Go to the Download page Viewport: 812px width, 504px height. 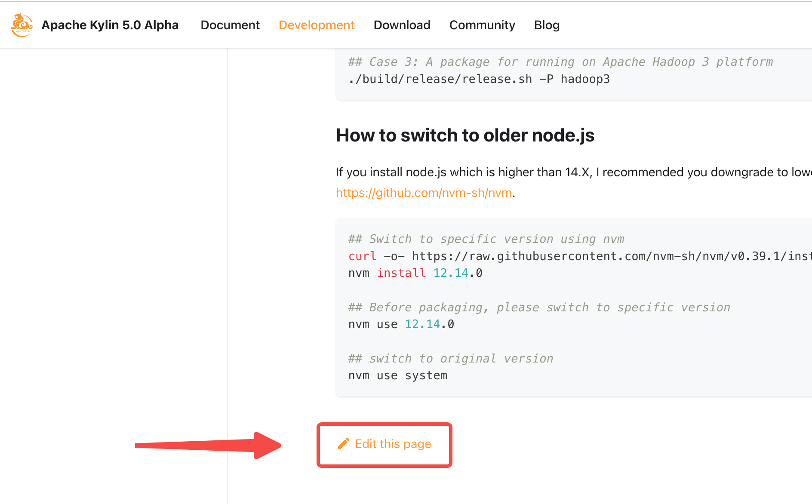(402, 25)
